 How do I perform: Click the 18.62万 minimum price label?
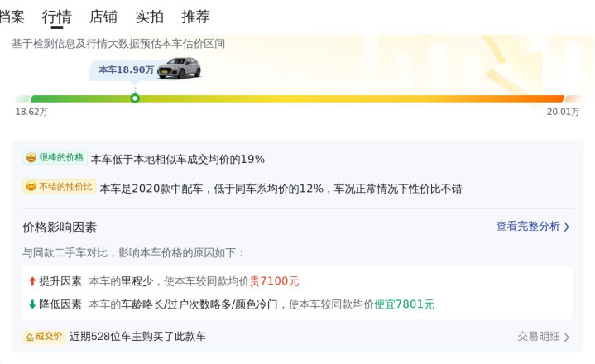31,112
